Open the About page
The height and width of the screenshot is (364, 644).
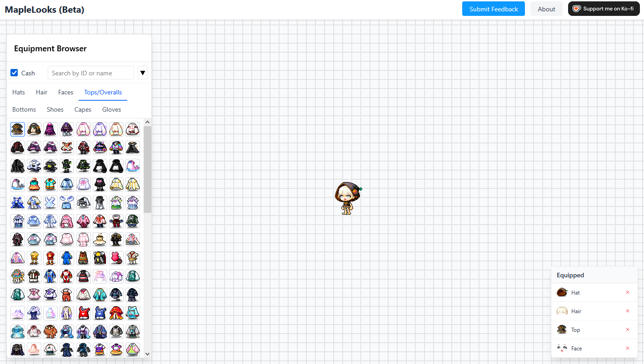(546, 9)
